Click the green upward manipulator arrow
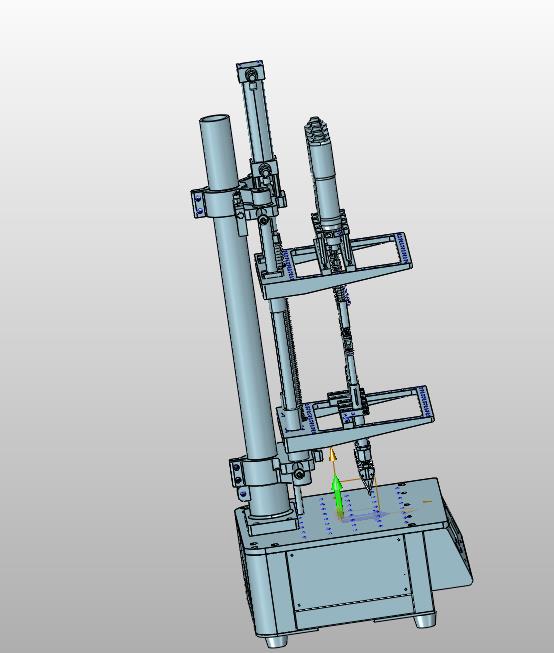 tap(338, 496)
